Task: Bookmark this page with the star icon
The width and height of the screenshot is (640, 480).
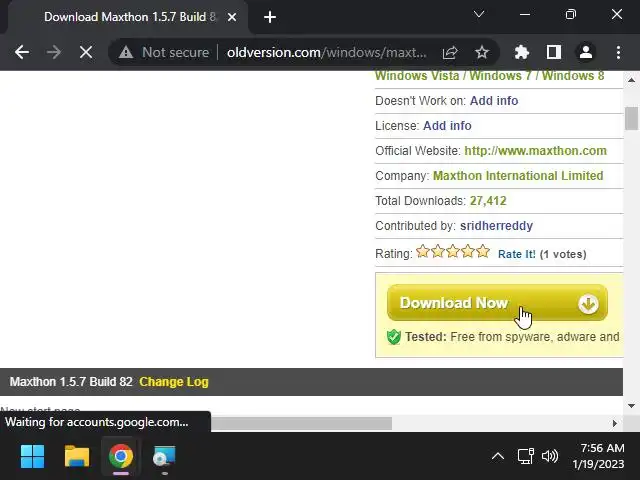Action: click(482, 52)
